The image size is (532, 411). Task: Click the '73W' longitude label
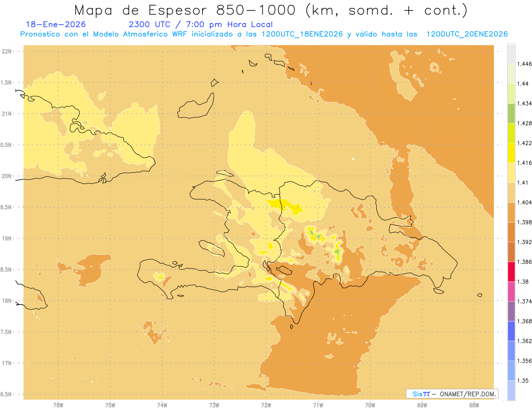(x=214, y=405)
